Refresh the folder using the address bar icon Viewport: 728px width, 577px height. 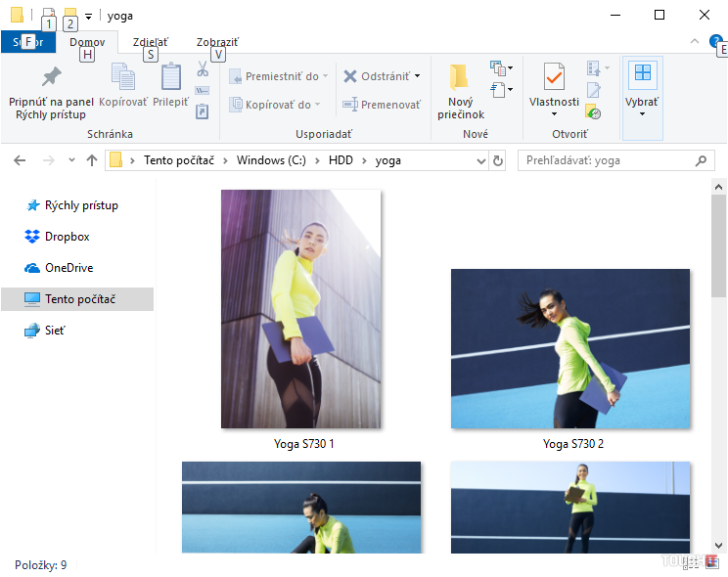[x=498, y=160]
